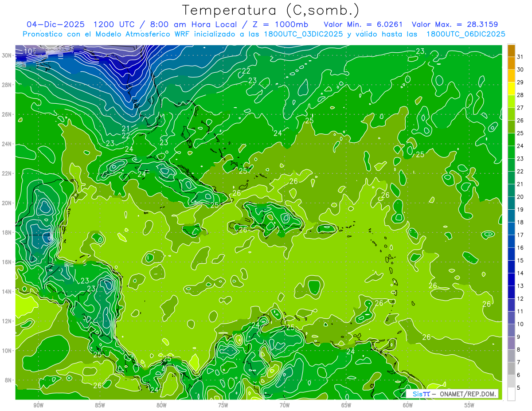This screenshot has width=532, height=411.
Task: Click the "8:00 am Hora Local" text
Action: coord(194,24)
